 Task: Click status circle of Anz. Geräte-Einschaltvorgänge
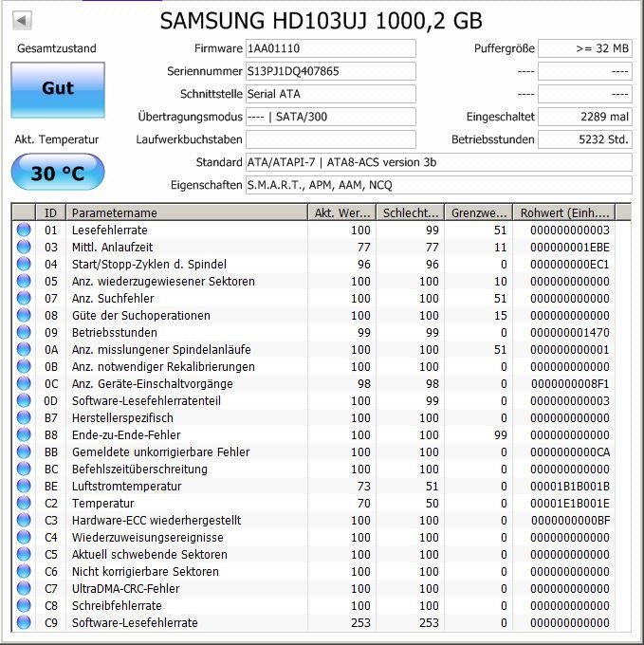[24, 383]
